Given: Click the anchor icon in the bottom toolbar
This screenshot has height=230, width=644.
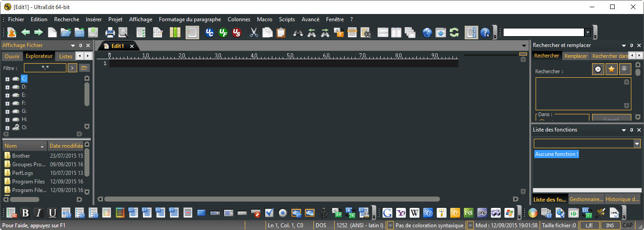Looking at the screenshot, I should coord(323,213).
